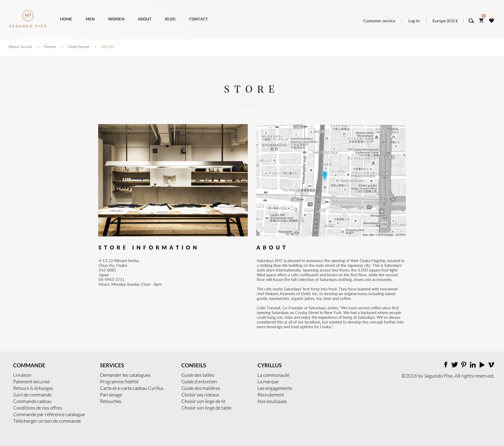Image resolution: width=504 pixels, height=446 pixels.
Task: Open the search magnifier icon
Action: click(471, 21)
